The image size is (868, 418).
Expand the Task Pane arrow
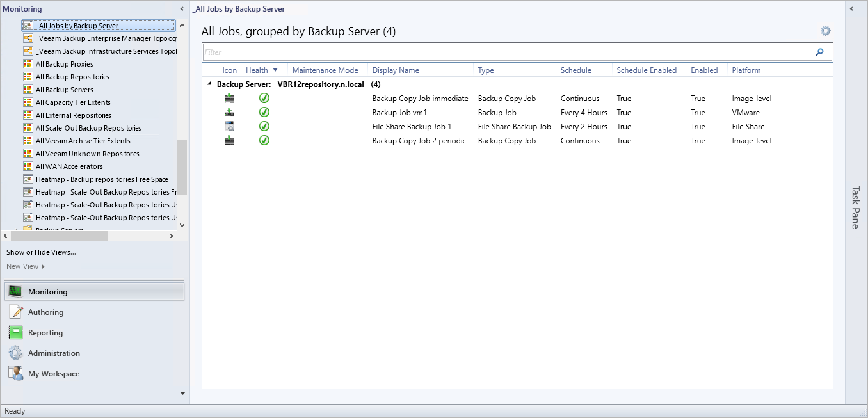(852, 9)
